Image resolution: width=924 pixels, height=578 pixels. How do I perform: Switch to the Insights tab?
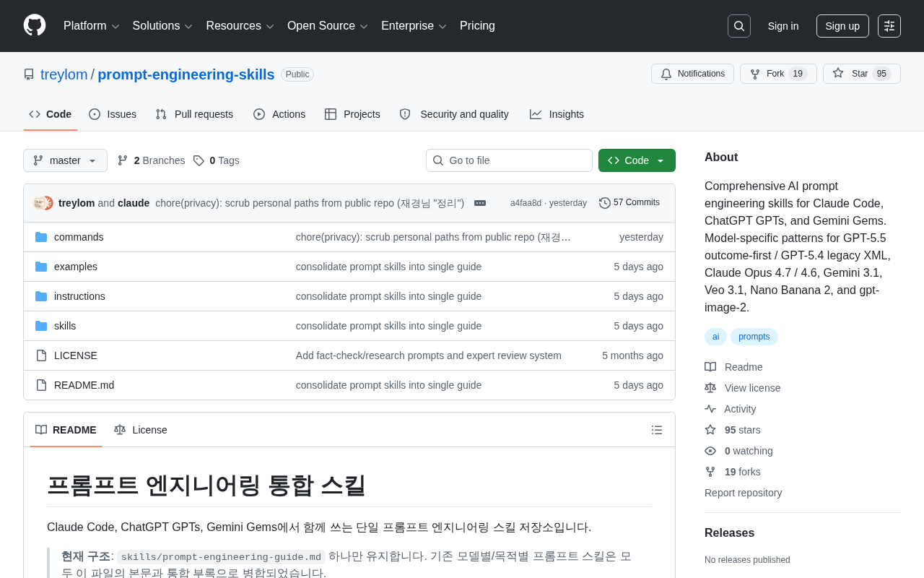click(557, 114)
